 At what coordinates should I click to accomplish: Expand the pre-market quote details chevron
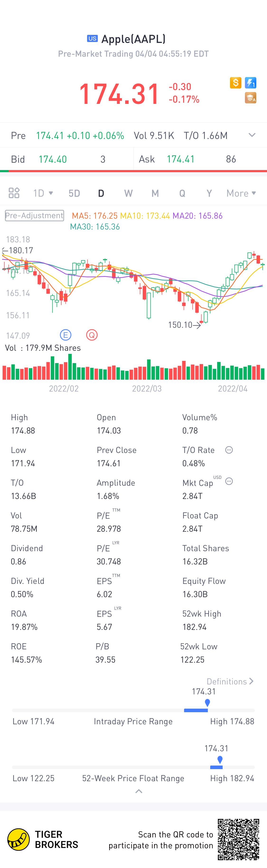[x=252, y=135]
